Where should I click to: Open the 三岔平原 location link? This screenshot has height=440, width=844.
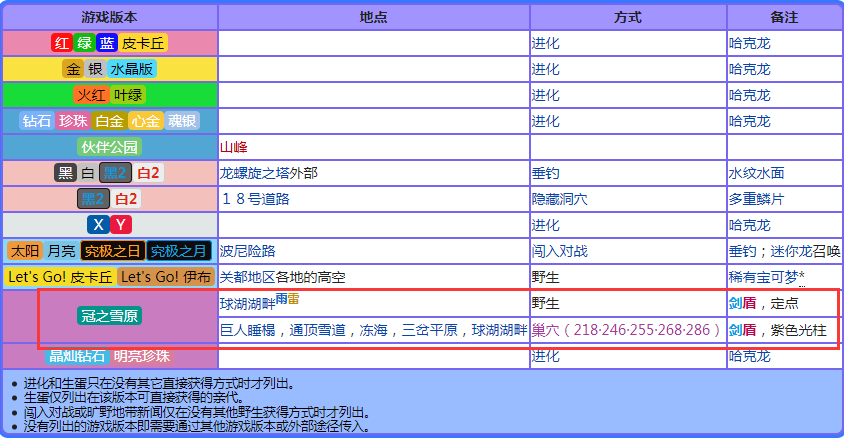pyautogui.click(x=430, y=330)
